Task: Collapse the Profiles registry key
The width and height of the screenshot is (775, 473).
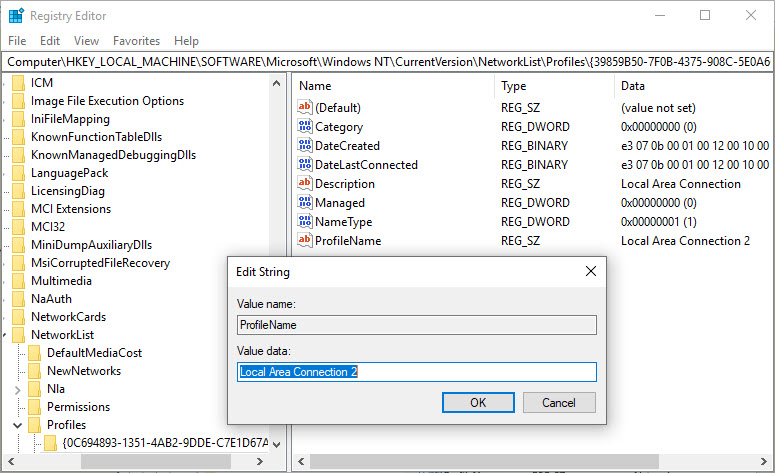Action: pyautogui.click(x=17, y=425)
